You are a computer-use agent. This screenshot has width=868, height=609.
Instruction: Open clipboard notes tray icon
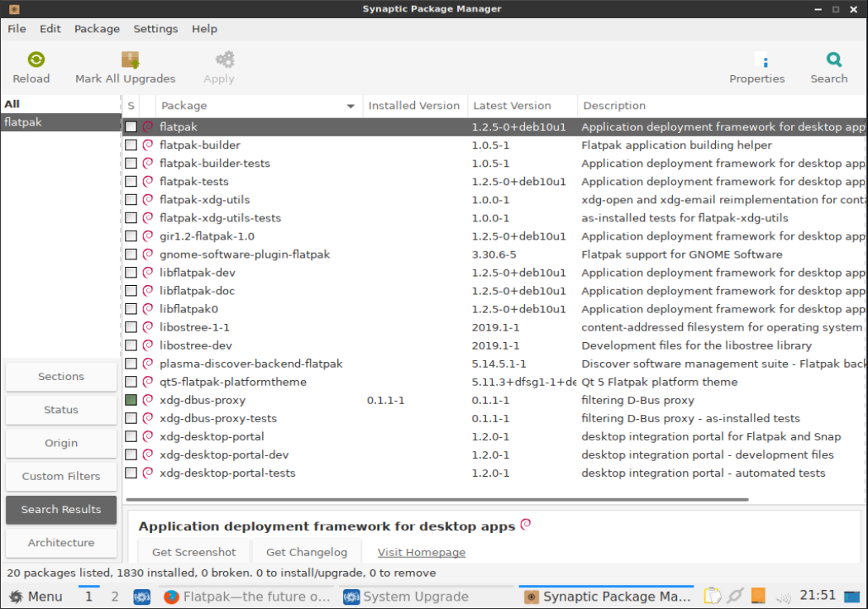(713, 596)
